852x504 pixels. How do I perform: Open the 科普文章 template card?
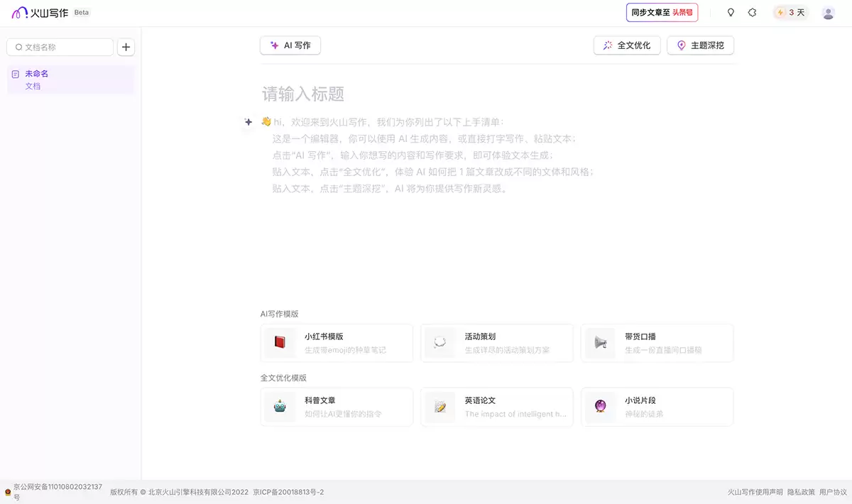[337, 407]
